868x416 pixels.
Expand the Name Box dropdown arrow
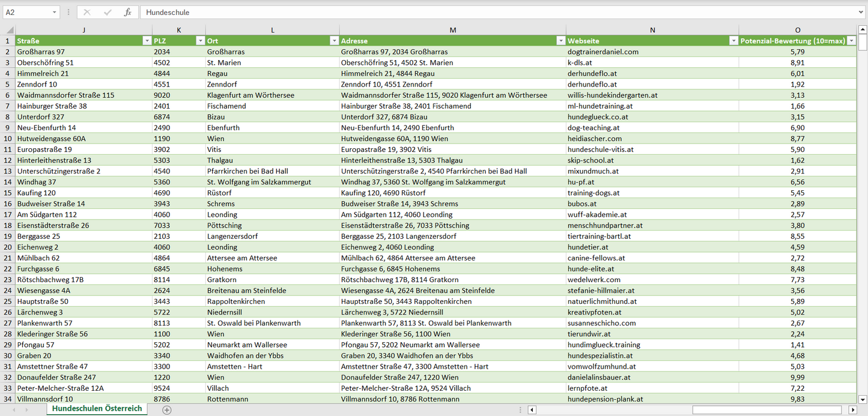click(55, 12)
